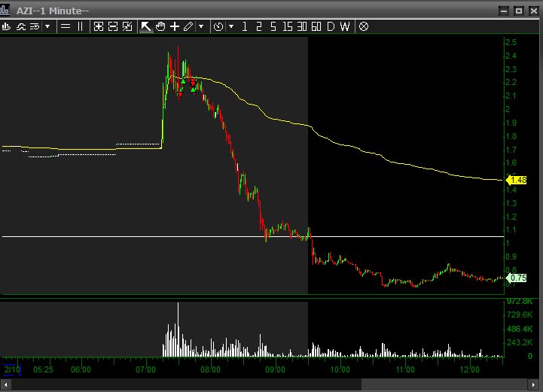
Task: Switch to the 5 minute timeframe
Action: 273,26
